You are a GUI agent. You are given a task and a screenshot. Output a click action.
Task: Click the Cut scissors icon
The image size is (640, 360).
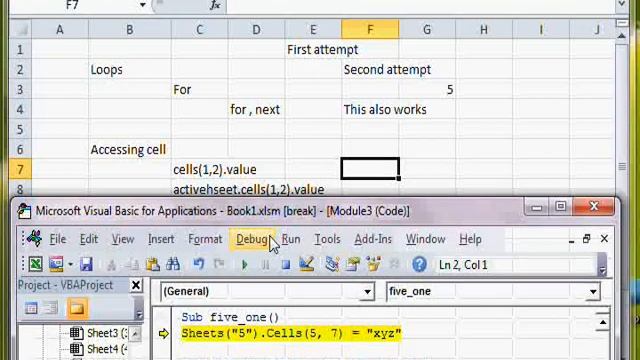tap(111, 265)
